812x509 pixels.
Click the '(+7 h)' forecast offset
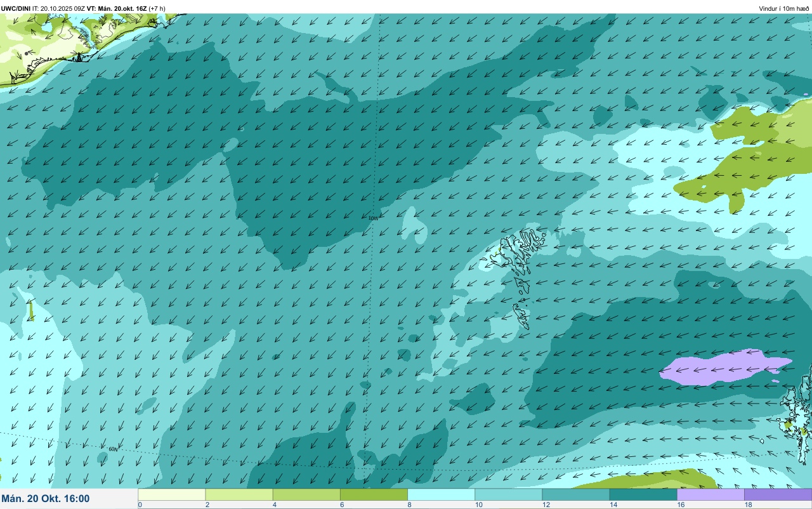point(157,9)
